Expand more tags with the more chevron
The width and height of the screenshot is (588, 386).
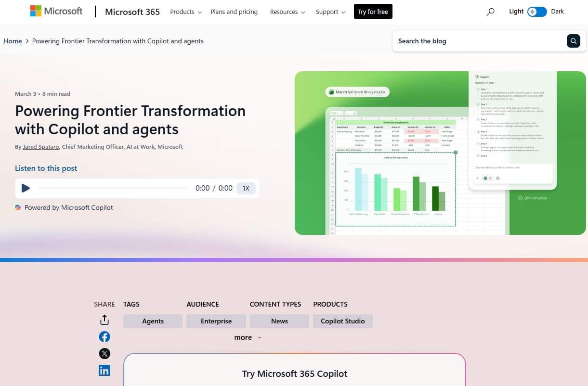tap(248, 337)
